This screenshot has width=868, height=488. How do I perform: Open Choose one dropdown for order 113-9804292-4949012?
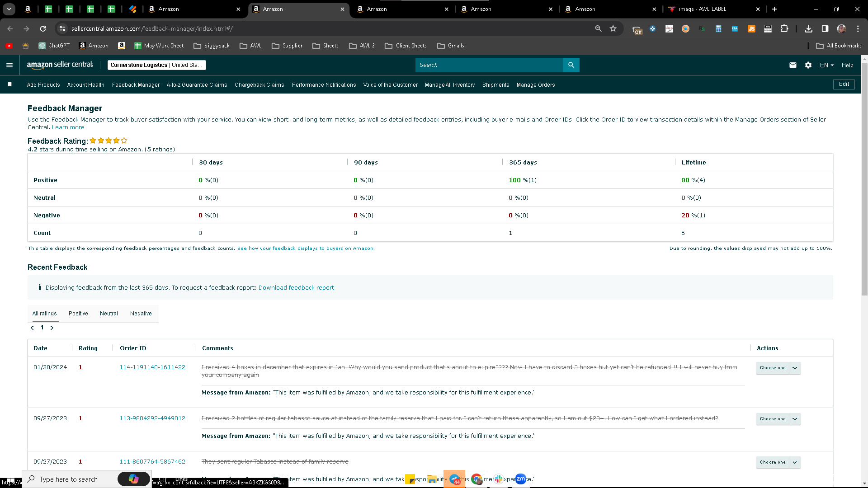tap(778, 419)
